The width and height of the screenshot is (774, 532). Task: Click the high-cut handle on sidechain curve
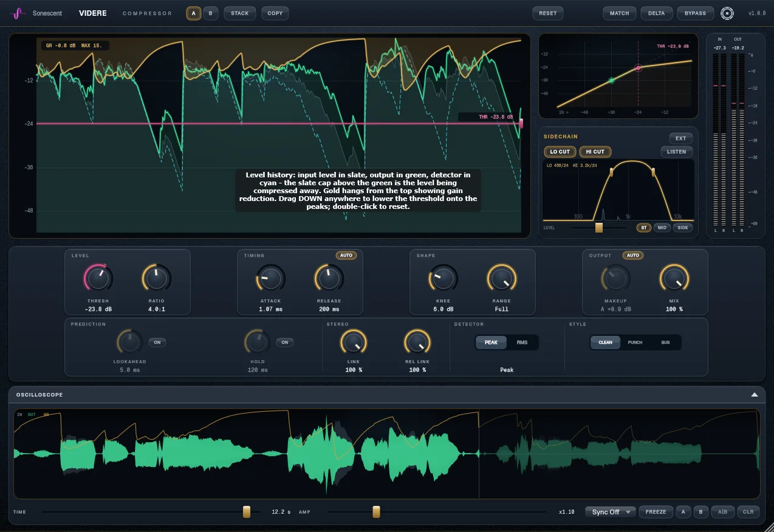(653, 173)
